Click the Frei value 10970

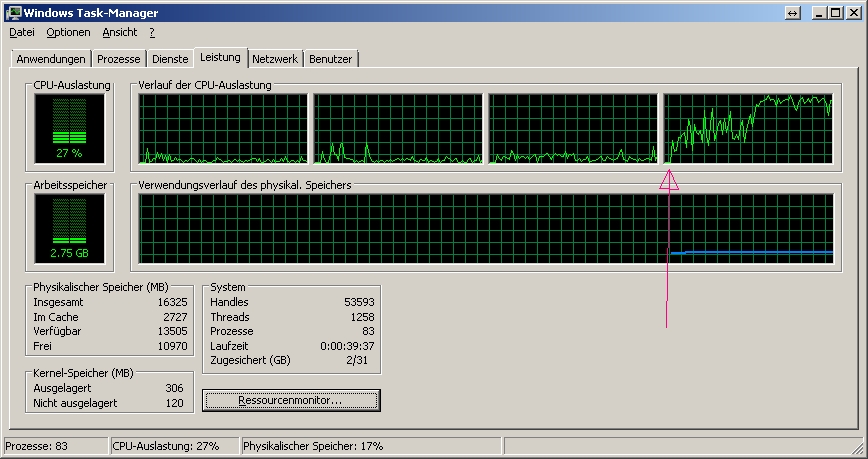(173, 346)
